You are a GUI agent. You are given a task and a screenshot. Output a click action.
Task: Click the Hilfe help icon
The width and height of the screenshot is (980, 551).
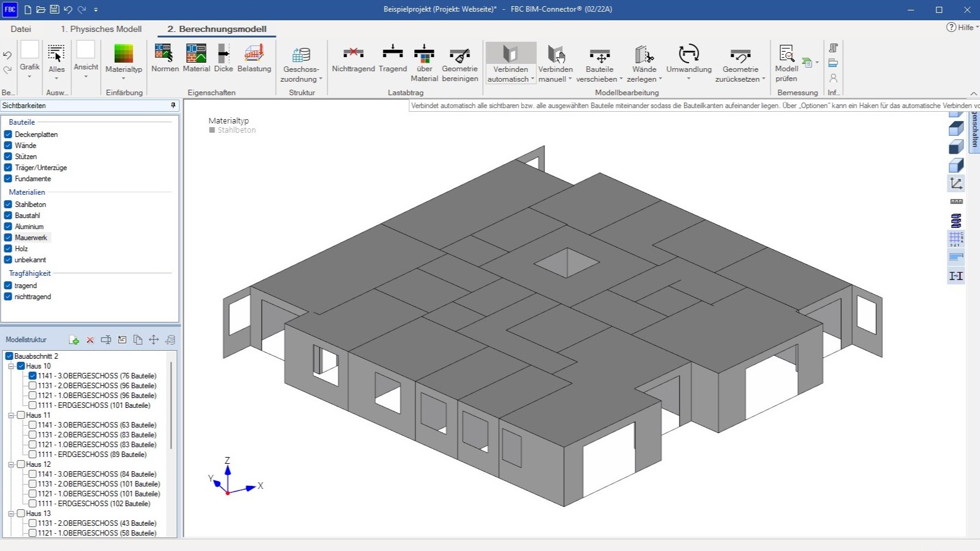pyautogui.click(x=951, y=27)
